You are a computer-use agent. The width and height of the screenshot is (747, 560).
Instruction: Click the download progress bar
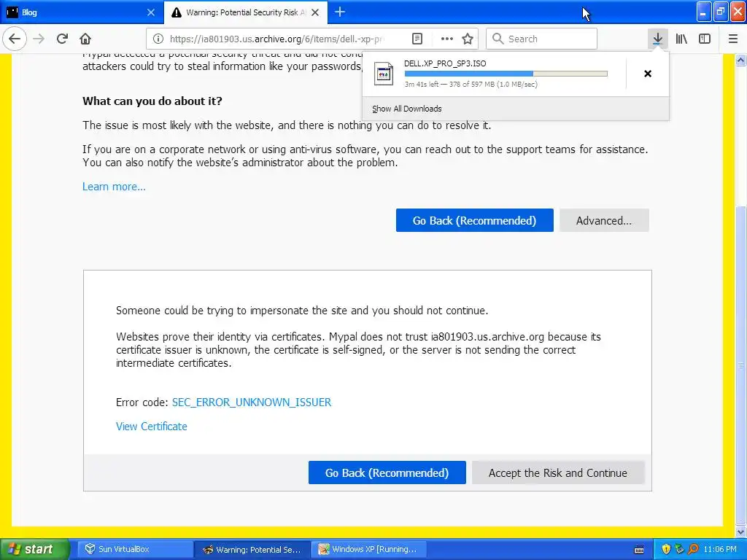[506, 74]
